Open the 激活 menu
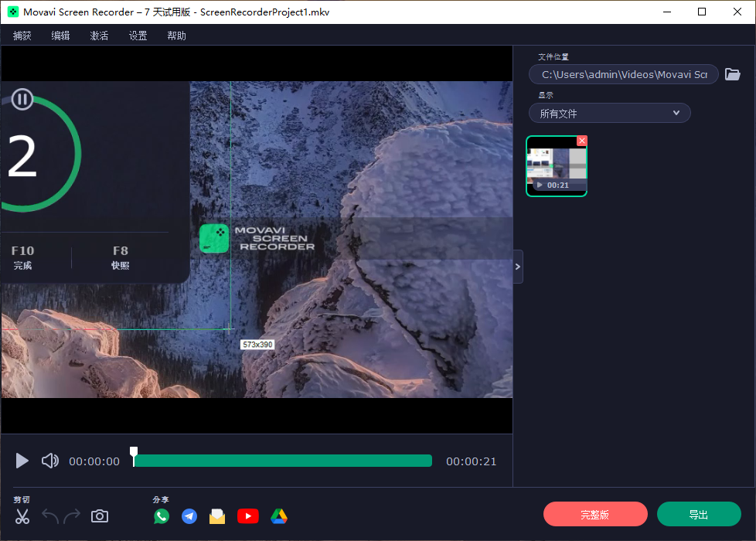The height and width of the screenshot is (541, 756). pyautogui.click(x=99, y=36)
